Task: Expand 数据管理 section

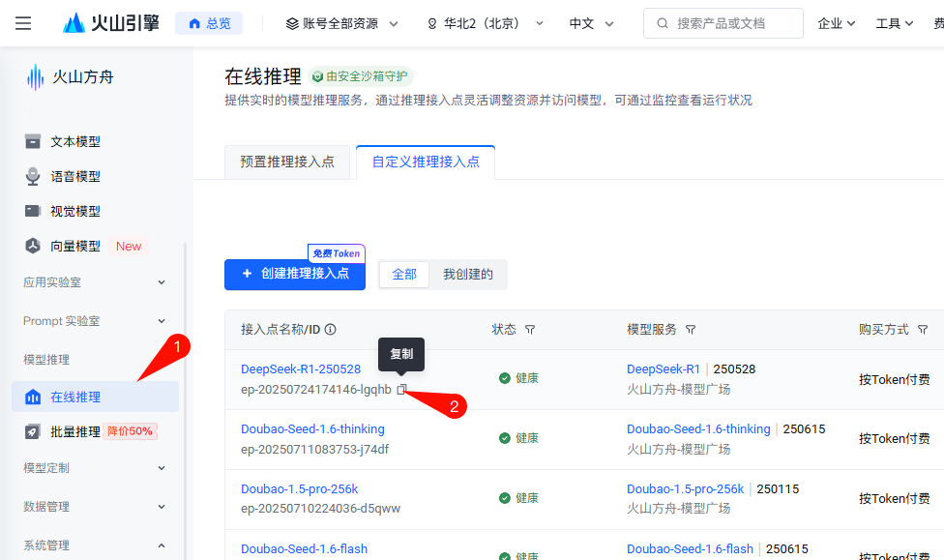Action: pyautogui.click(x=95, y=507)
